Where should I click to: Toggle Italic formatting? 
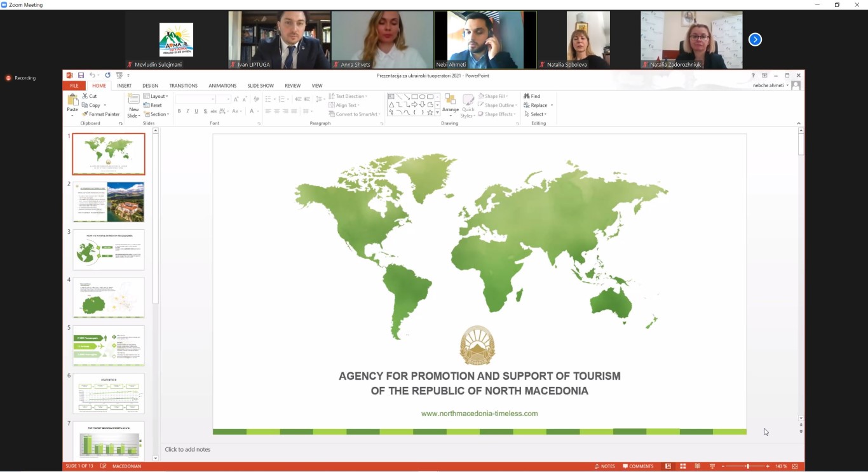click(187, 111)
